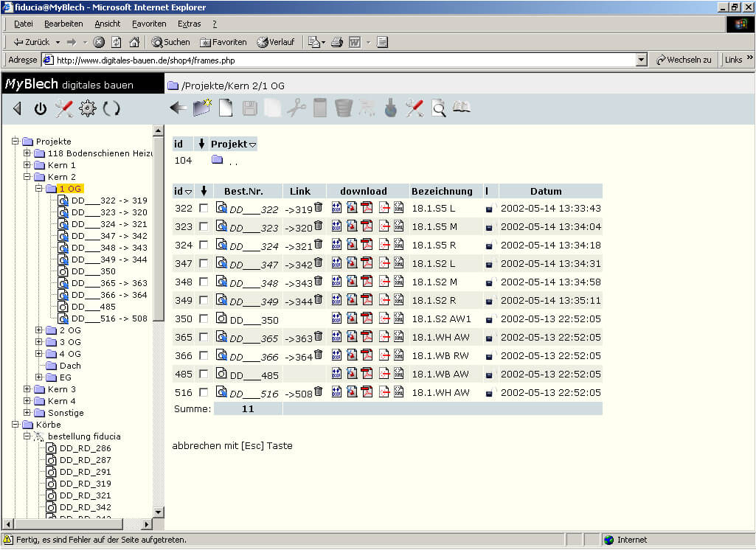
Task: Download DXF file for row 322
Action: (336, 208)
